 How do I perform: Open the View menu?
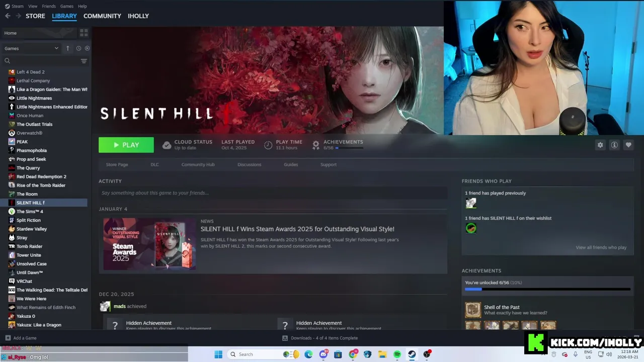(33, 6)
